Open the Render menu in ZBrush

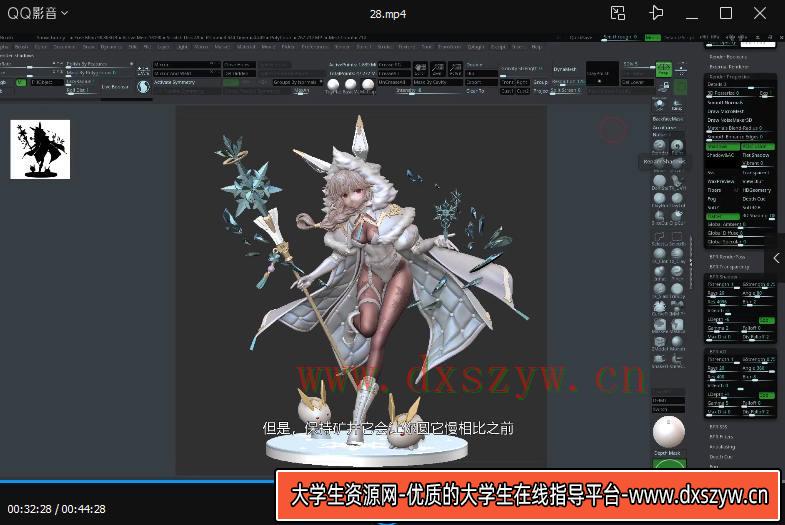tap(341, 47)
